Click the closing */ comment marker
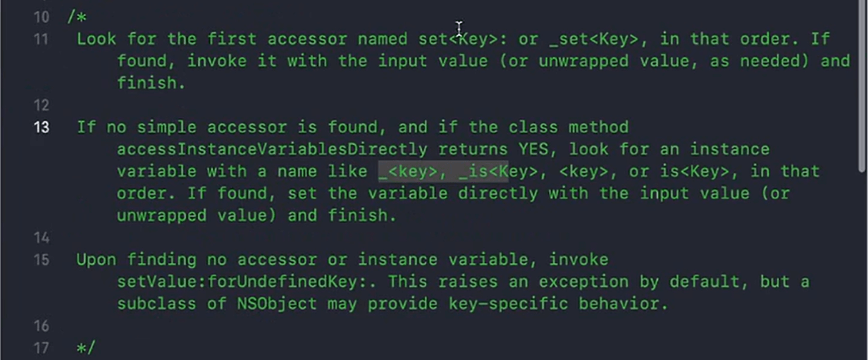The image size is (868, 360). pyautogui.click(x=86, y=348)
